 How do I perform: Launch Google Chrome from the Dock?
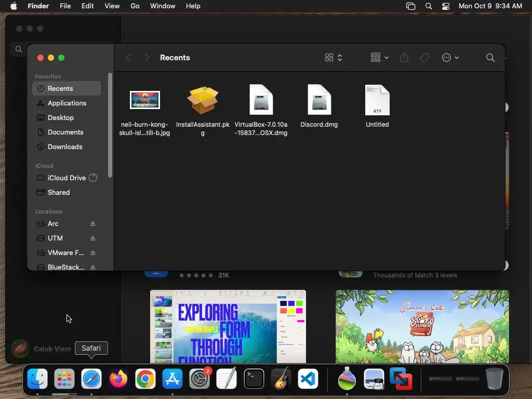145,379
